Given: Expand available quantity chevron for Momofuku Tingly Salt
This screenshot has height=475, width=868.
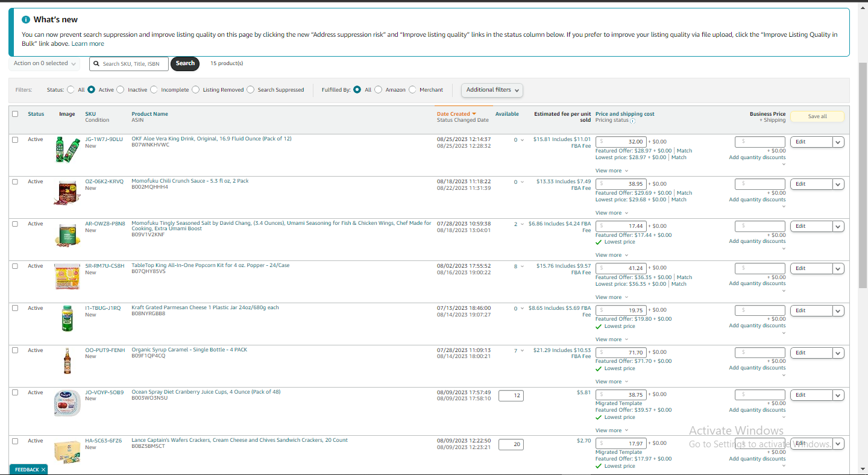Looking at the screenshot, I should point(522,224).
